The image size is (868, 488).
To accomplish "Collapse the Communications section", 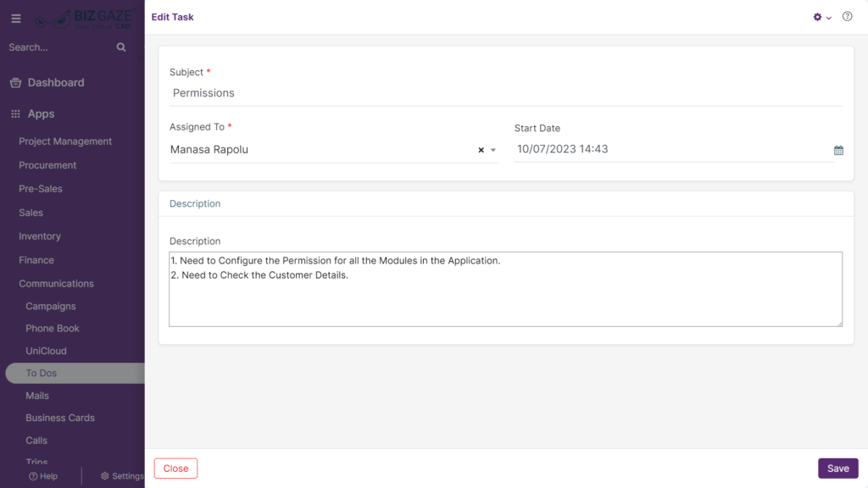I will [57, 283].
